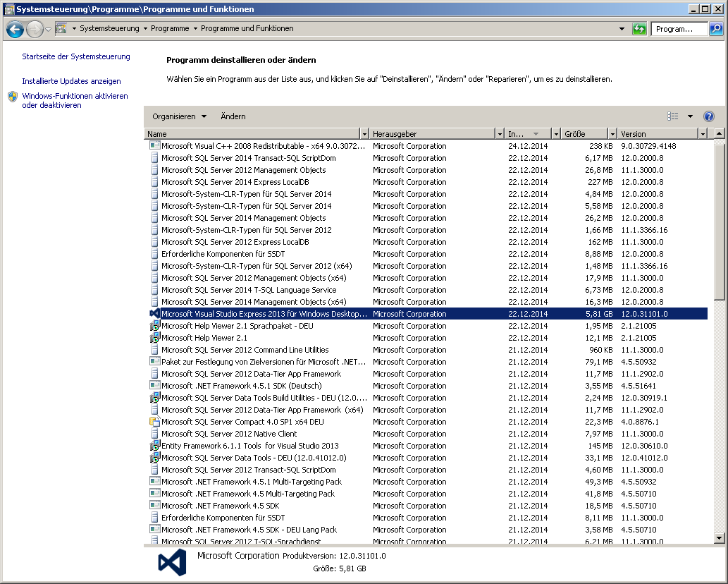Click icon of Microsoft SQL Server 2012 Native Client

pyautogui.click(x=154, y=434)
